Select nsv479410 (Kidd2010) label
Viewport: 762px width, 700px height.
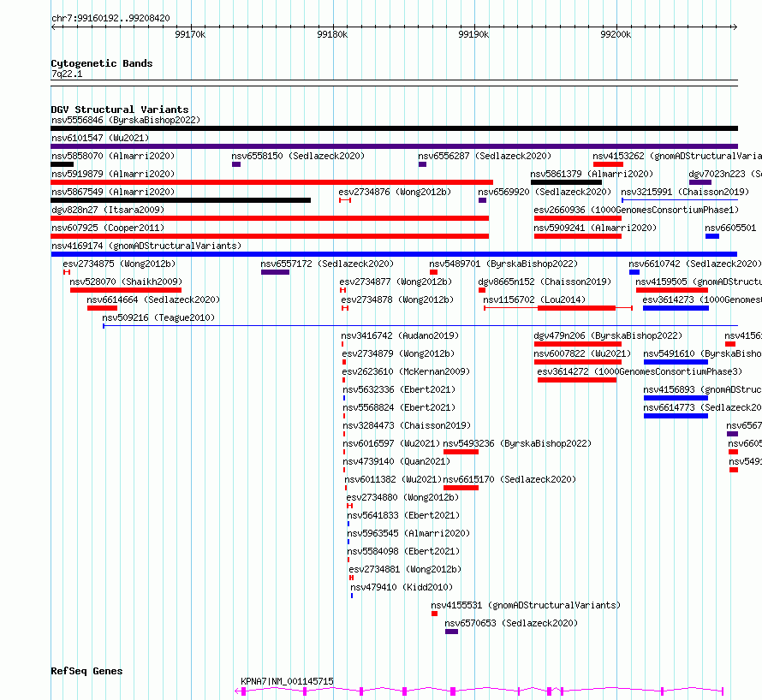tap(402, 587)
